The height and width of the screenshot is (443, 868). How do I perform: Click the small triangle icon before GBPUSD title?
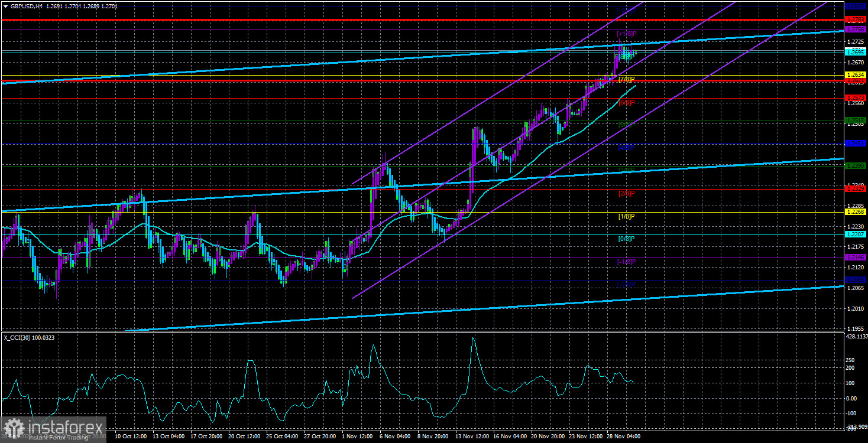point(5,5)
